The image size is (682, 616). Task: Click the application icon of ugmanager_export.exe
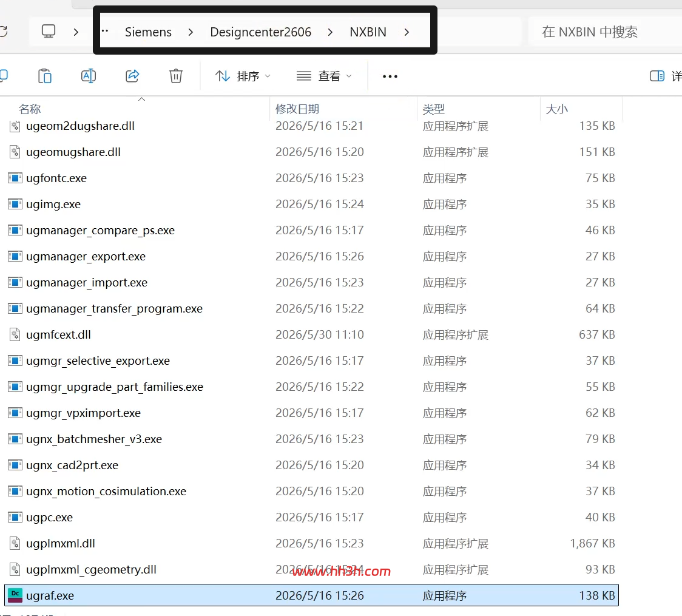(x=15, y=256)
